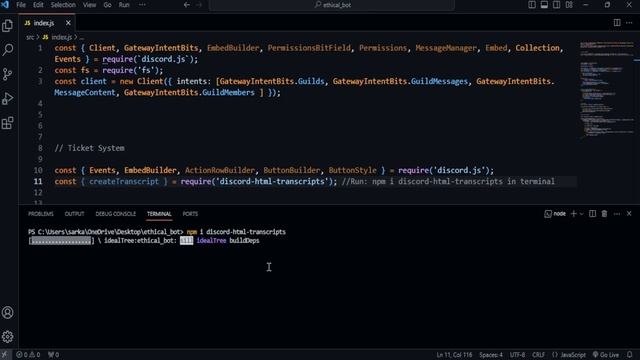This screenshot has width=640, height=360.
Task: Open the Manage settings gear
Action: click(8, 337)
